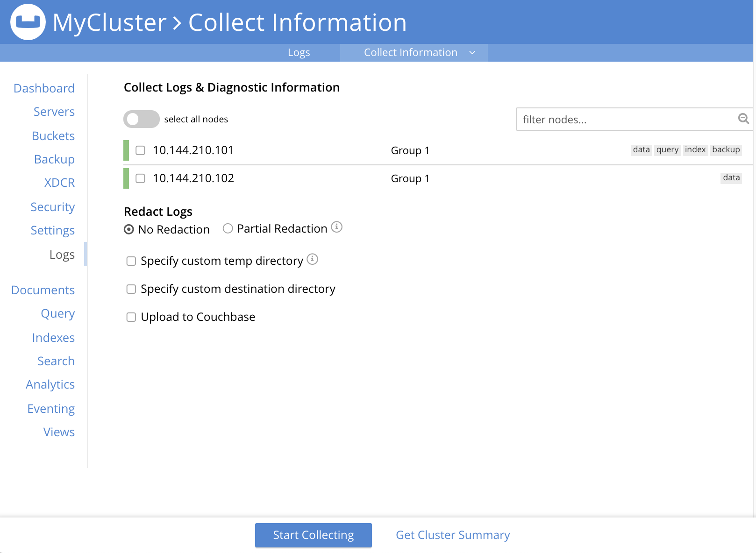Screen dimensions: 756x553
Task: Click the Start Collecting button
Action: (x=314, y=535)
